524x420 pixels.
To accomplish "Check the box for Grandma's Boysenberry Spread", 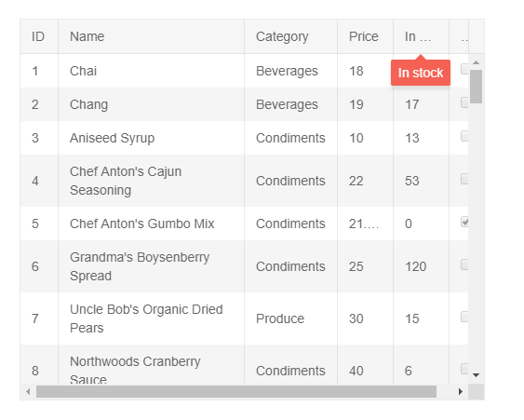I will pos(464,264).
